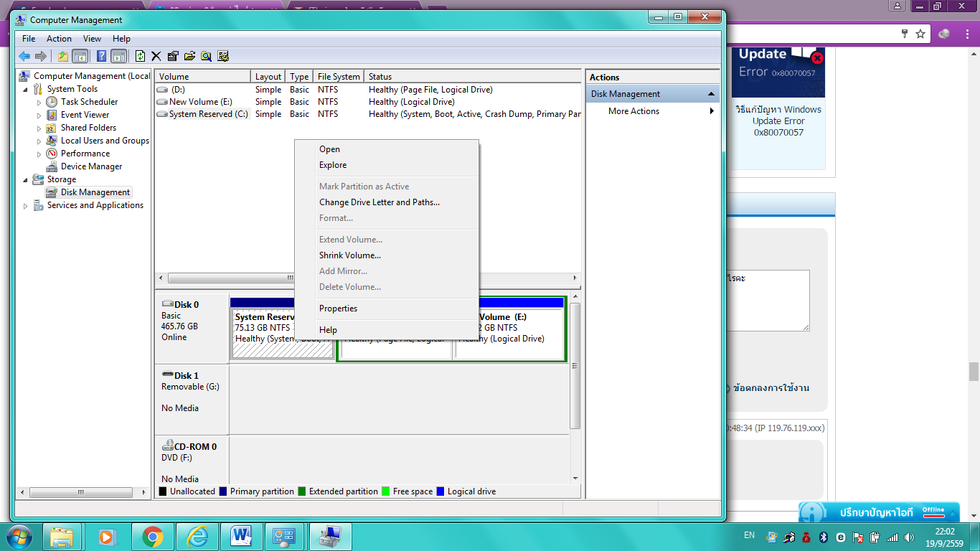Open Properties from the toolbar icon

coord(172,56)
